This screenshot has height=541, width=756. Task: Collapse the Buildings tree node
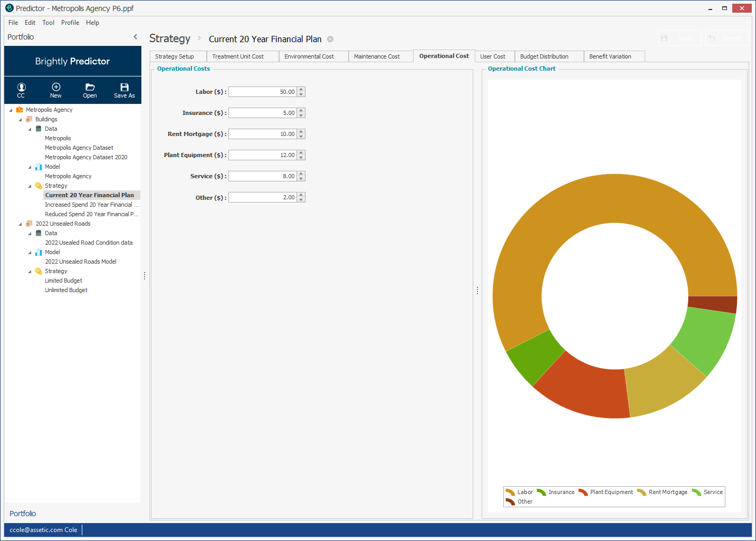pos(21,120)
